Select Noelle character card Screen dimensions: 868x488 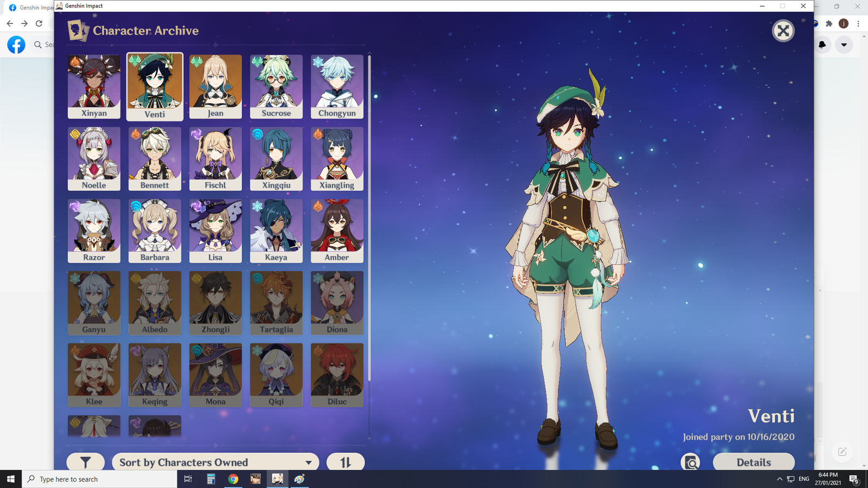94,159
